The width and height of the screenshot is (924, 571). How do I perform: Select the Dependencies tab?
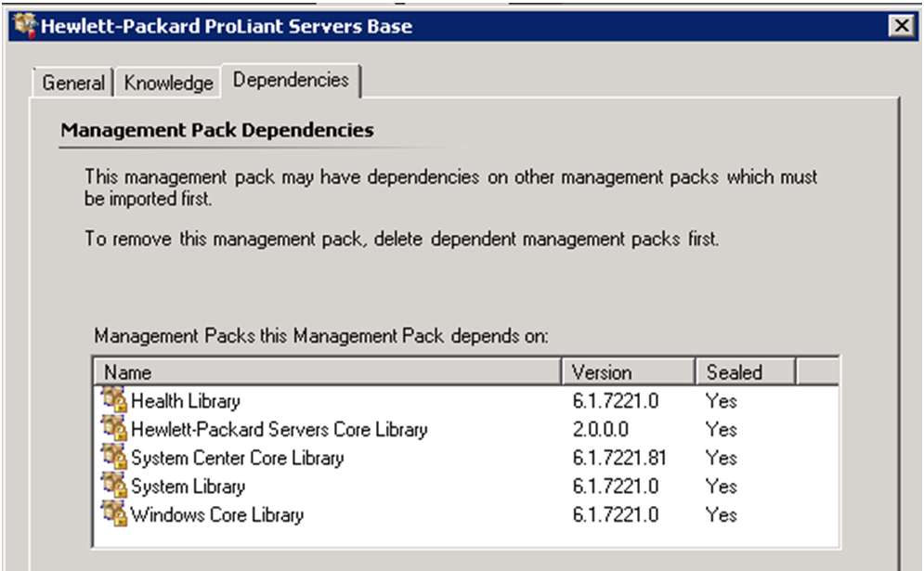[x=291, y=80]
